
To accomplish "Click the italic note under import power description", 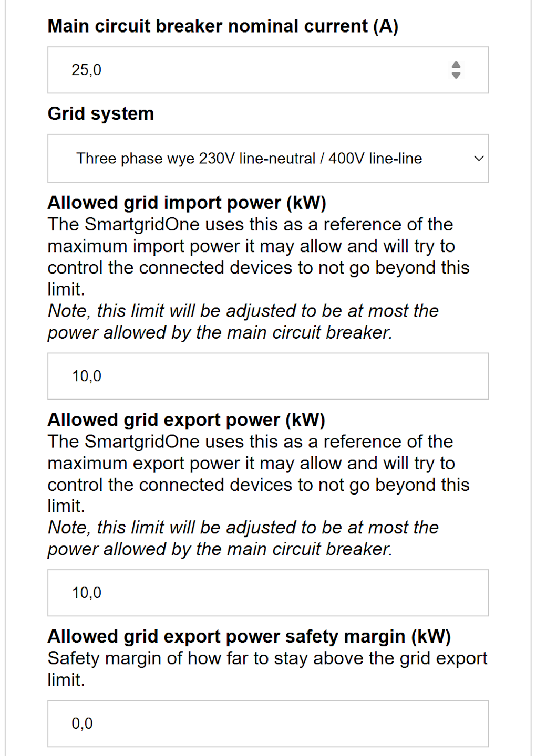I will [x=243, y=321].
